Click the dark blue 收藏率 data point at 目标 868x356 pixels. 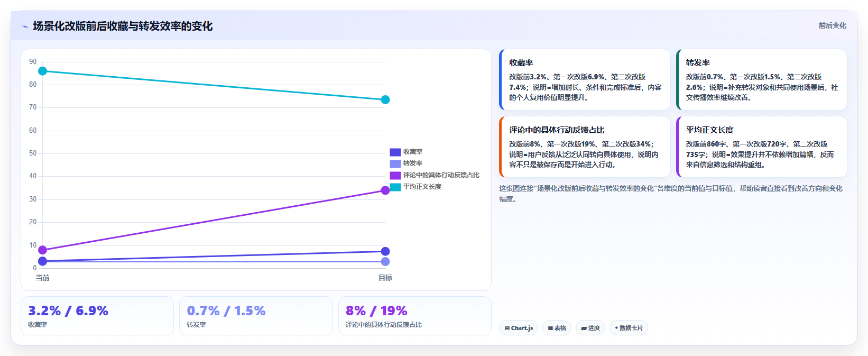(x=385, y=251)
